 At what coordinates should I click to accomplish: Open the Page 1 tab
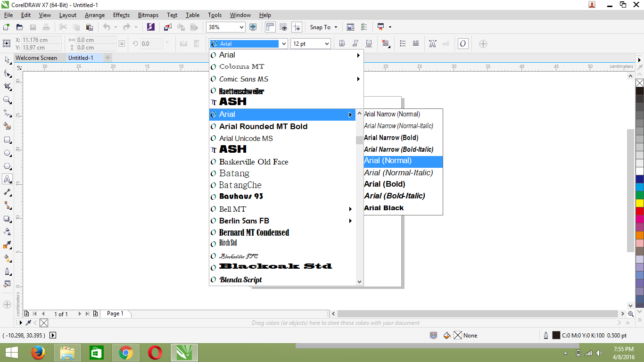(116, 313)
